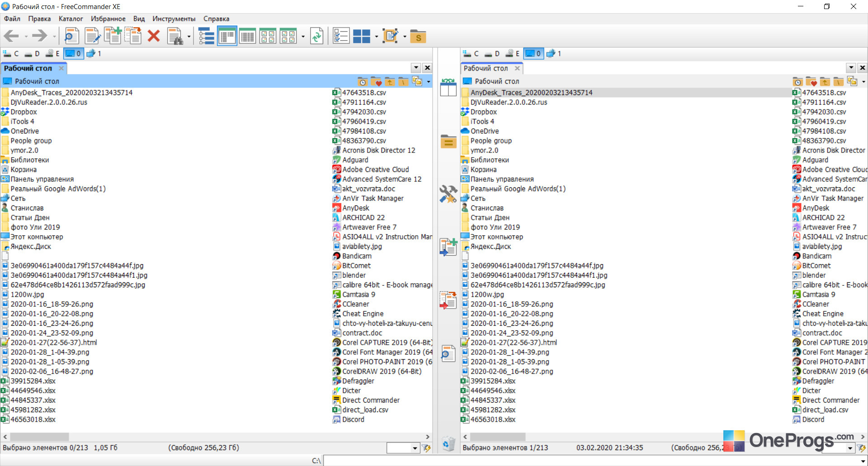Open left panel tab list dropdown
The width and height of the screenshot is (868, 466).
(416, 68)
